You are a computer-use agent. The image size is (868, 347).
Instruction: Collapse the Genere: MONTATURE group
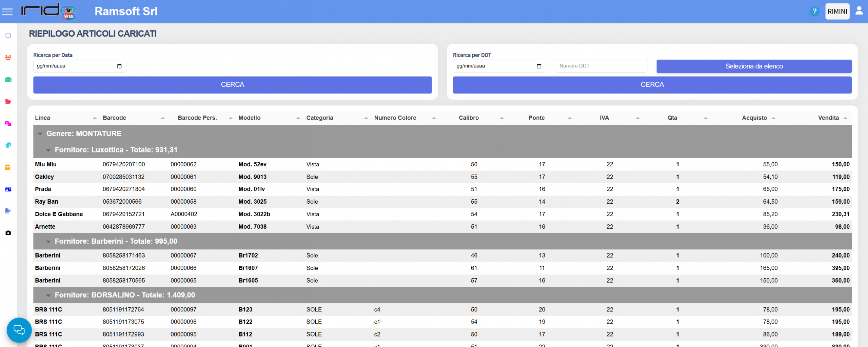pos(40,134)
